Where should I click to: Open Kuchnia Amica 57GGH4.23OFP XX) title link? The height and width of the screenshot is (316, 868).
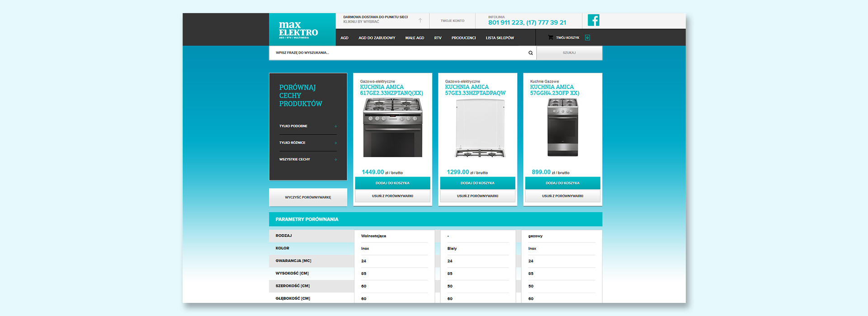click(554, 90)
